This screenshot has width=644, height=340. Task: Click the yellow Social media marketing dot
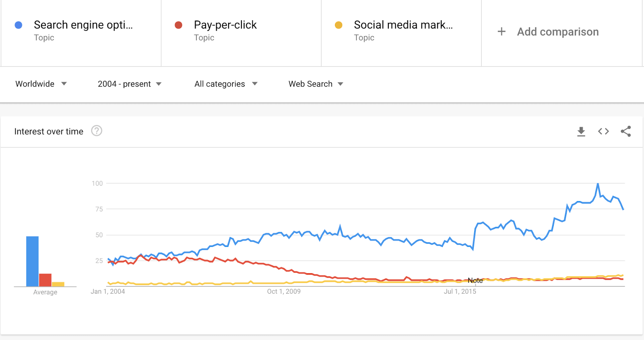339,25
